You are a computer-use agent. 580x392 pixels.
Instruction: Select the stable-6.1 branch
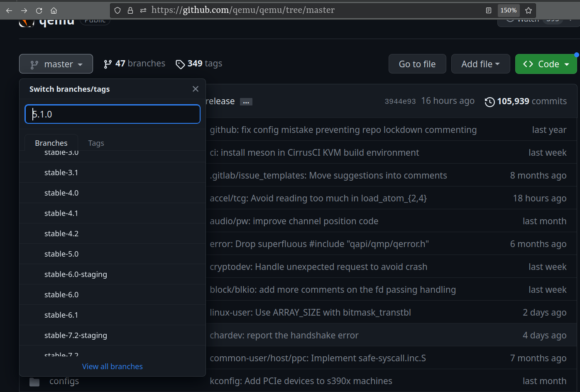(x=113, y=315)
